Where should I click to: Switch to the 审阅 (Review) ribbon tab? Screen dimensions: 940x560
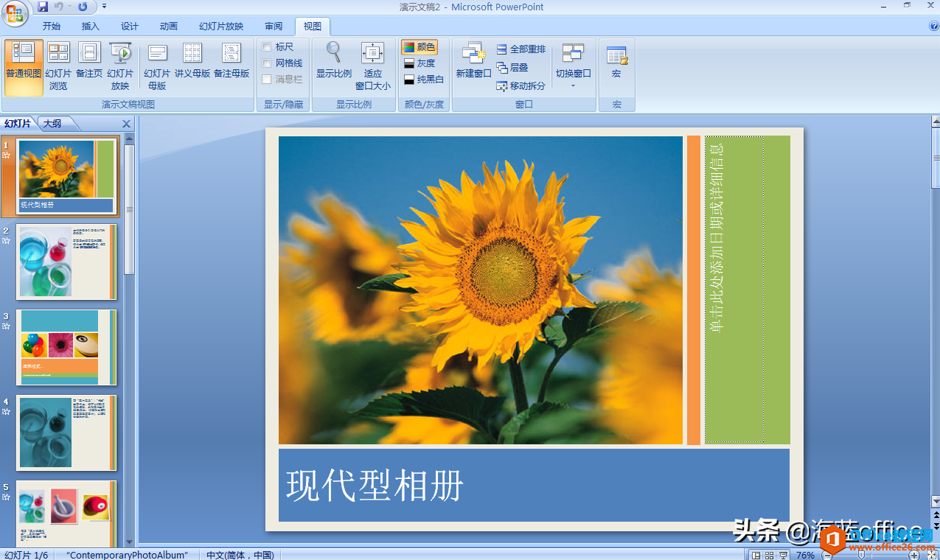coord(273,26)
